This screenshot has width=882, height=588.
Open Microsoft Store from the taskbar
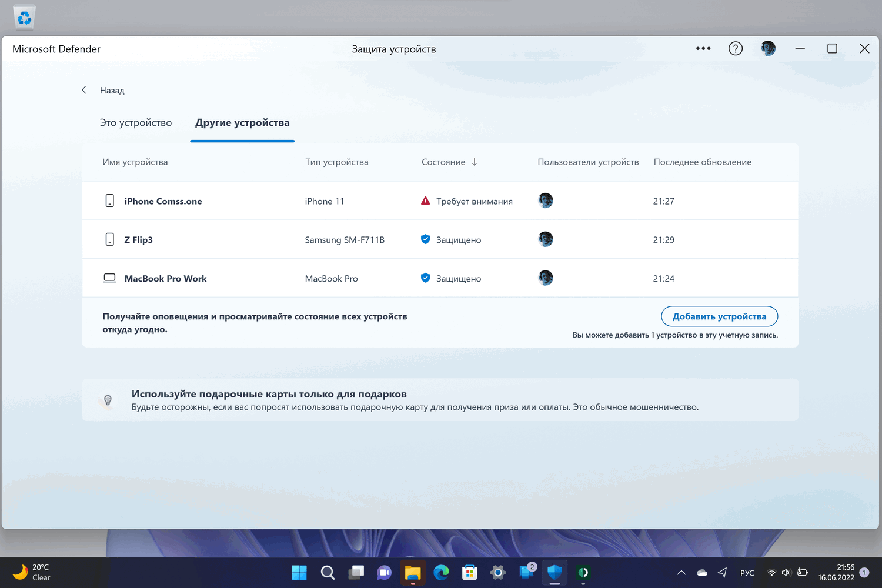coord(469,572)
